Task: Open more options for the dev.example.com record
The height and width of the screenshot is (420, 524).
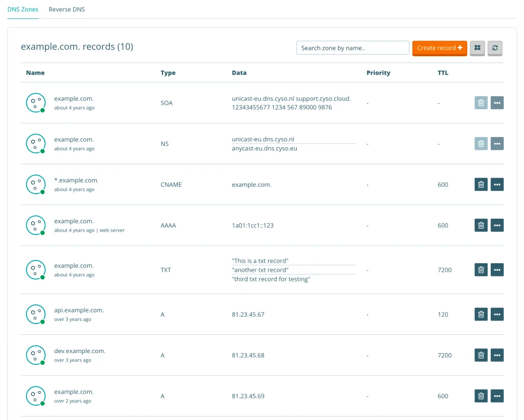Action: pos(497,355)
